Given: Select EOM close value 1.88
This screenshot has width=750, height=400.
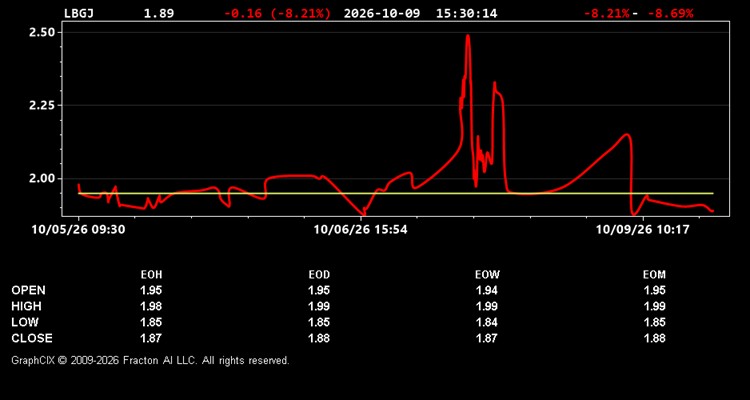Looking at the screenshot, I should point(654,338).
